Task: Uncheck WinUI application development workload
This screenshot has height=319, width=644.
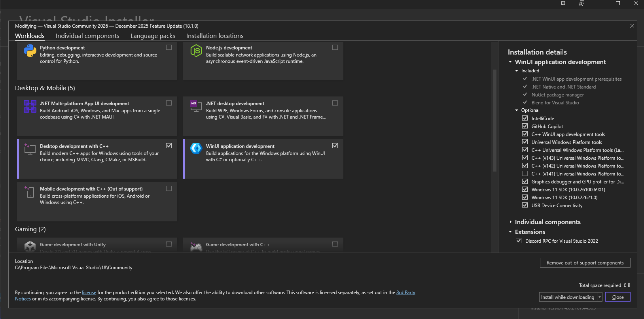Action: (335, 146)
